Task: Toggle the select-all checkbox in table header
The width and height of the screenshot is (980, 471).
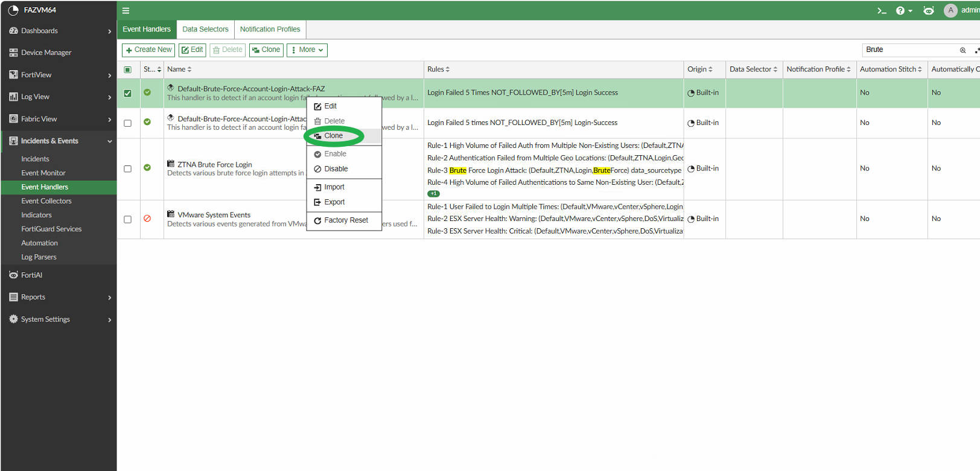Action: [127, 69]
